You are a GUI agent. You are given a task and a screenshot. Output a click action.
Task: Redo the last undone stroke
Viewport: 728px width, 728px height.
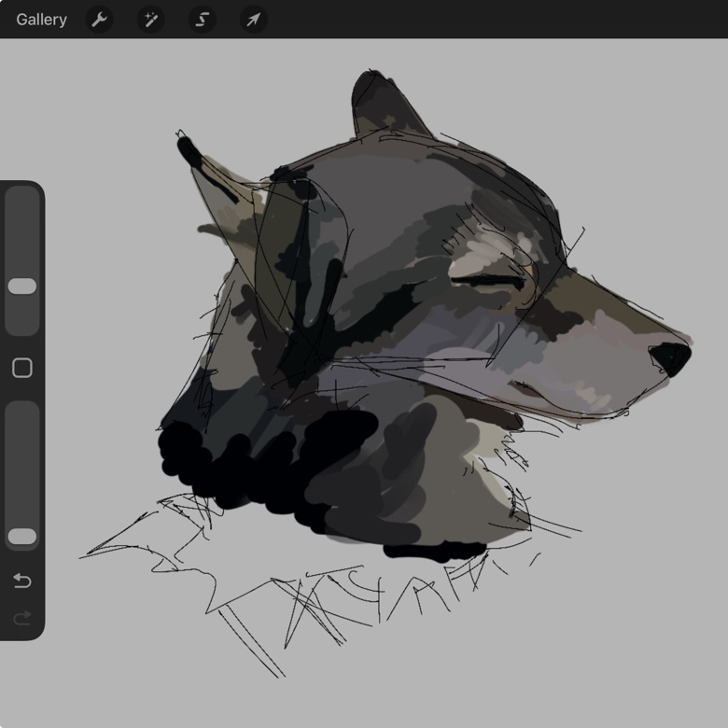[22, 618]
